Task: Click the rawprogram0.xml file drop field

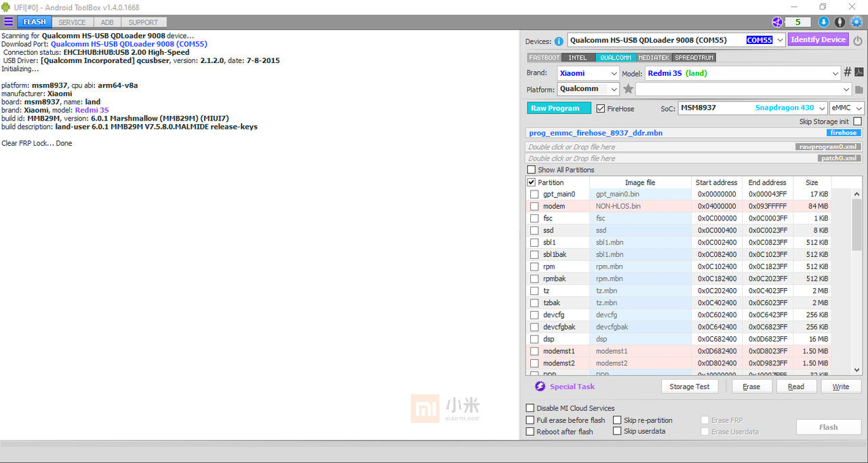Action: 694,146
